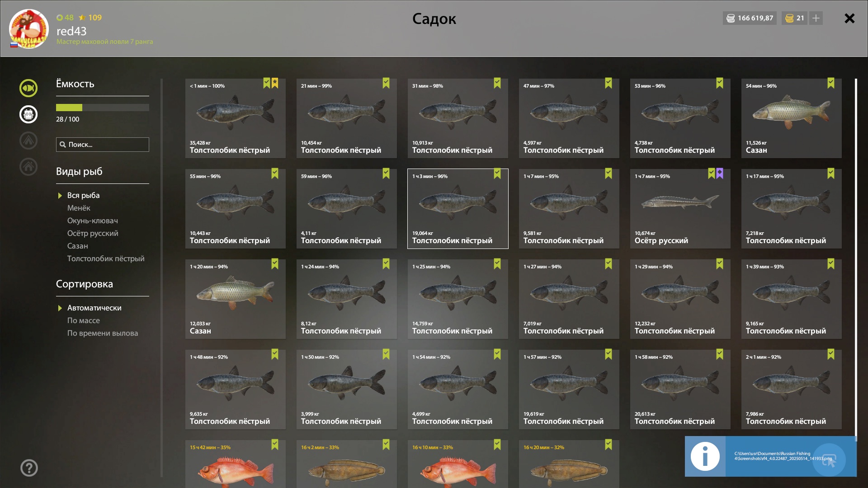This screenshot has height=488, width=868.
Task: Click the blue info notification icon
Action: [x=705, y=456]
